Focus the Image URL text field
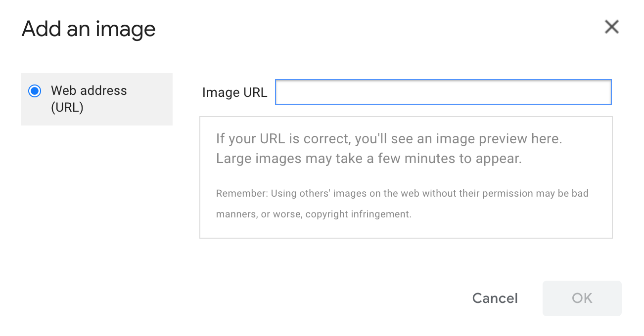This screenshot has height=336, width=644. pos(443,92)
